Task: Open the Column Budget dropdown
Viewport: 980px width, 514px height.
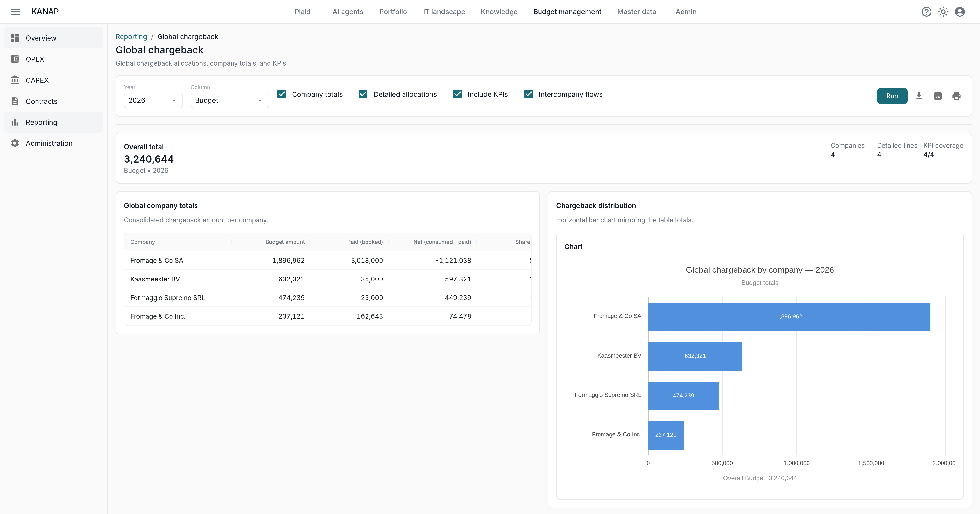Action: (229, 100)
